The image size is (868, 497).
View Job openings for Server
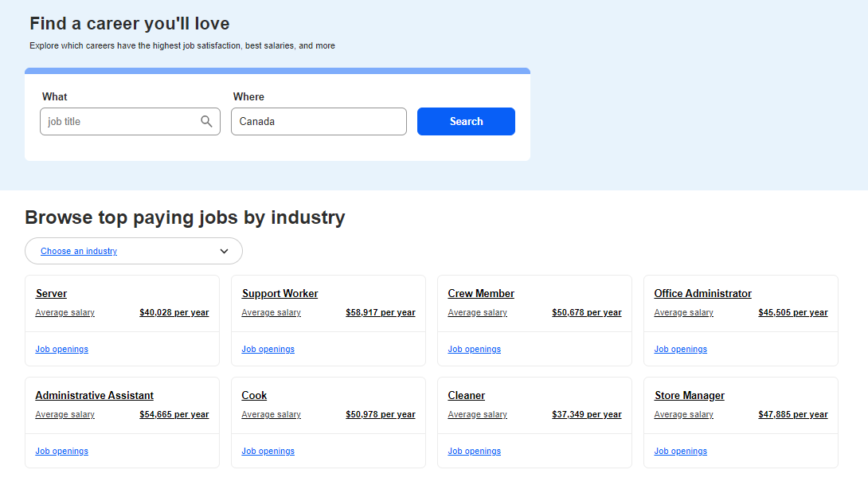[61, 349]
